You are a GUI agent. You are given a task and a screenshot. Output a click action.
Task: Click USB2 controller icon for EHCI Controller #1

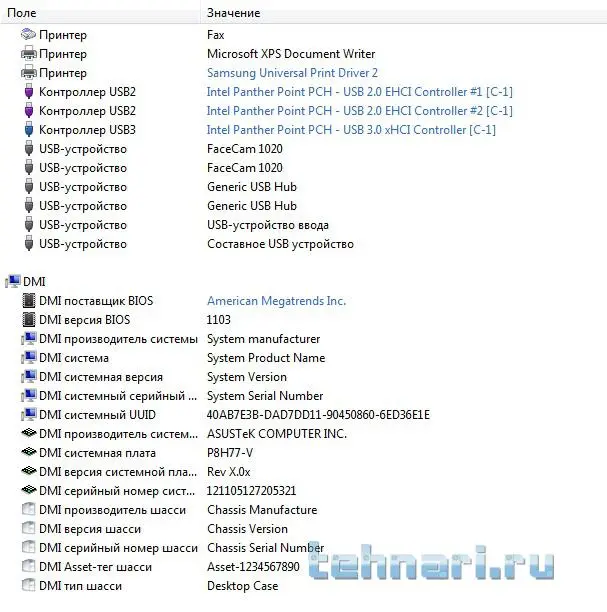click(x=28, y=92)
